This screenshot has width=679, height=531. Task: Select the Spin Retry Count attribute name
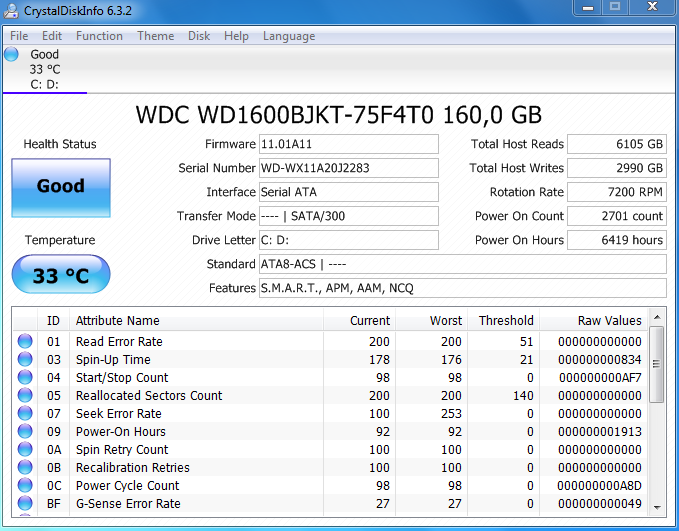click(122, 450)
